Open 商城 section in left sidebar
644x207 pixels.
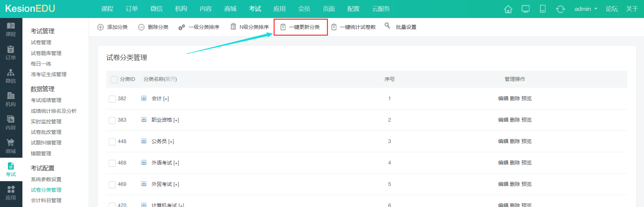click(x=11, y=146)
